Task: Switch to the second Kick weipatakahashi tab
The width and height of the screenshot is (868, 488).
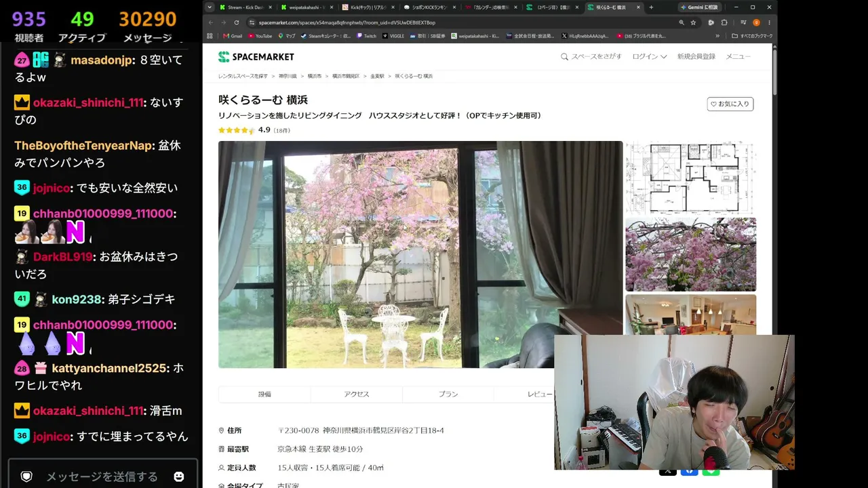Action: coord(307,7)
